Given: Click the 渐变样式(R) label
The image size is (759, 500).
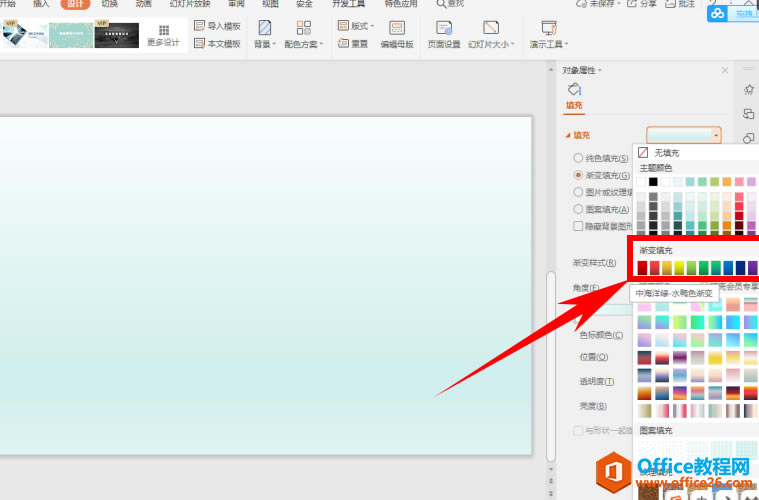Looking at the screenshot, I should point(594,263).
